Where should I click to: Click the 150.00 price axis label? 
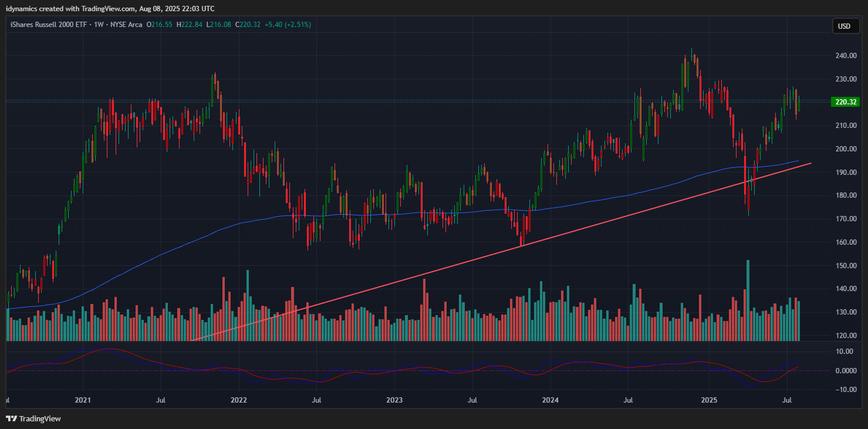click(x=846, y=266)
